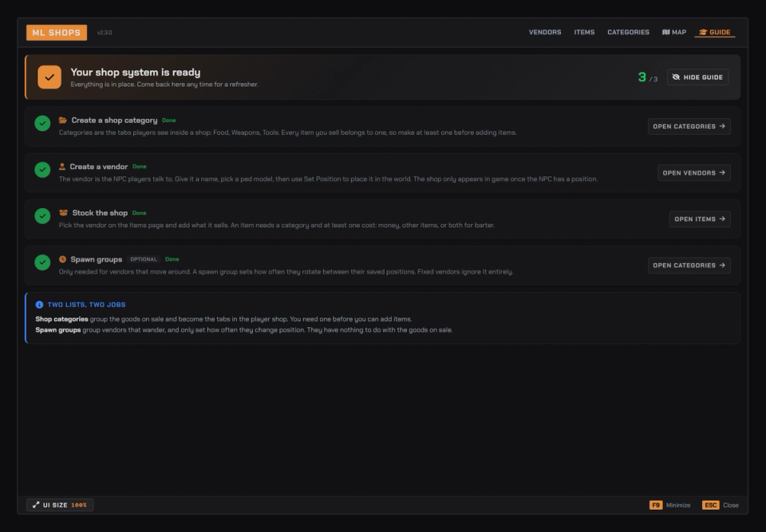
Task: Open the Map tab
Action: click(x=674, y=32)
